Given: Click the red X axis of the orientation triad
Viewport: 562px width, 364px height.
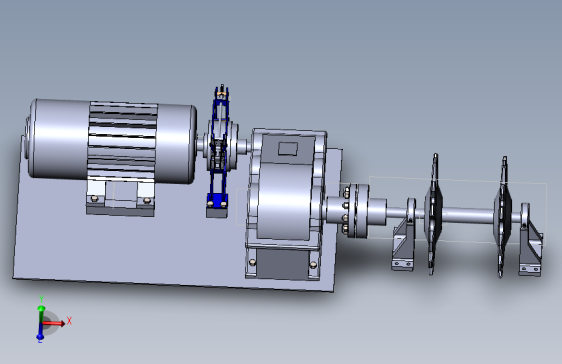Looking at the screenshot, I should (x=54, y=323).
